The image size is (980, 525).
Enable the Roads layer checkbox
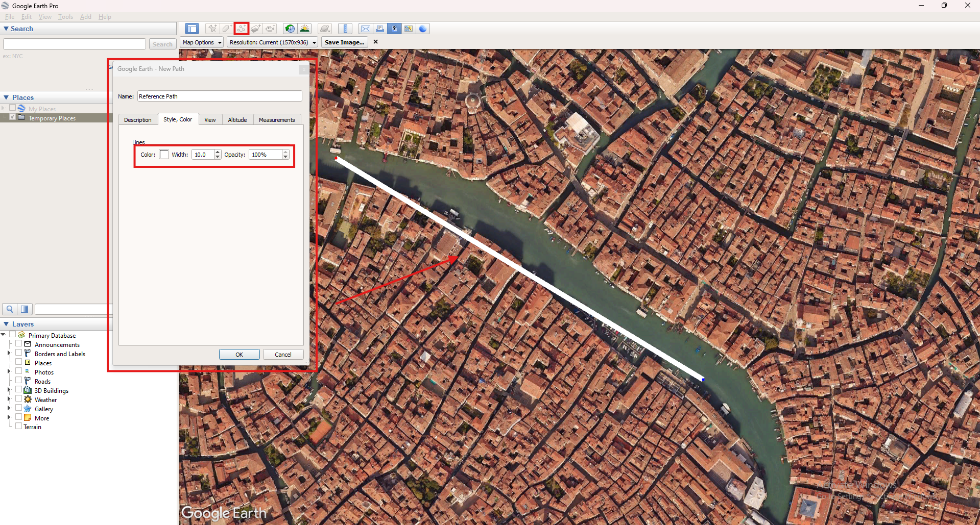click(18, 381)
